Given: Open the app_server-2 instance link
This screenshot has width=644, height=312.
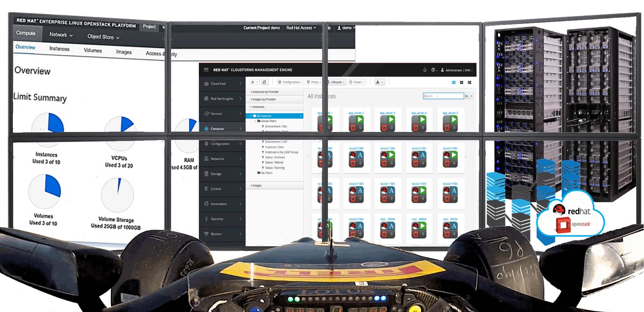Looking at the screenshot, I should point(356,113).
